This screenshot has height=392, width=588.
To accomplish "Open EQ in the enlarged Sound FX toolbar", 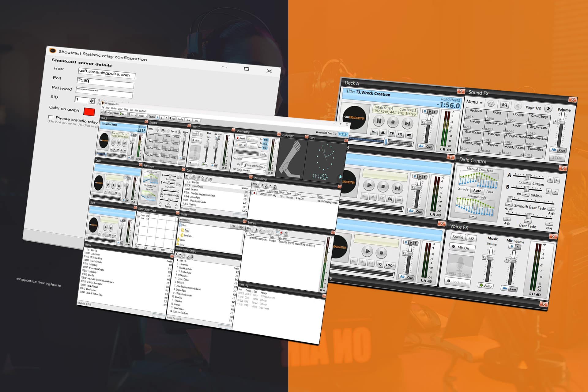I will [504, 105].
